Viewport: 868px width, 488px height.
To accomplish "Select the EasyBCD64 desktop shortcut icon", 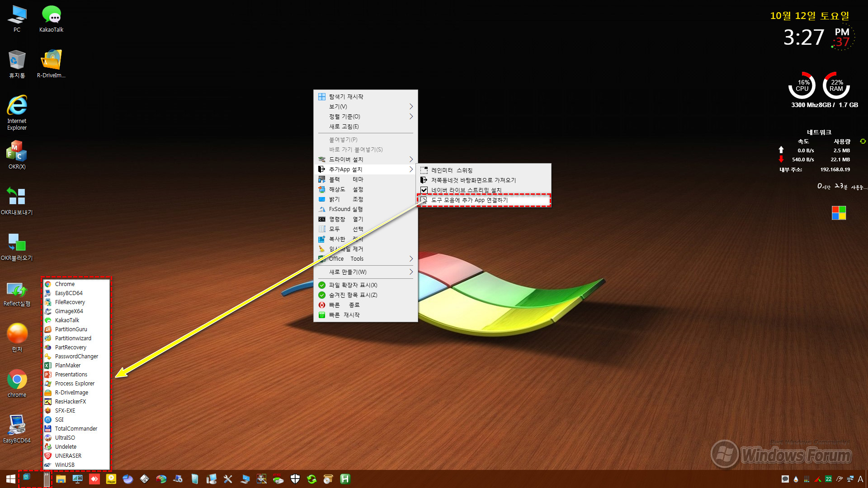I will (x=17, y=429).
